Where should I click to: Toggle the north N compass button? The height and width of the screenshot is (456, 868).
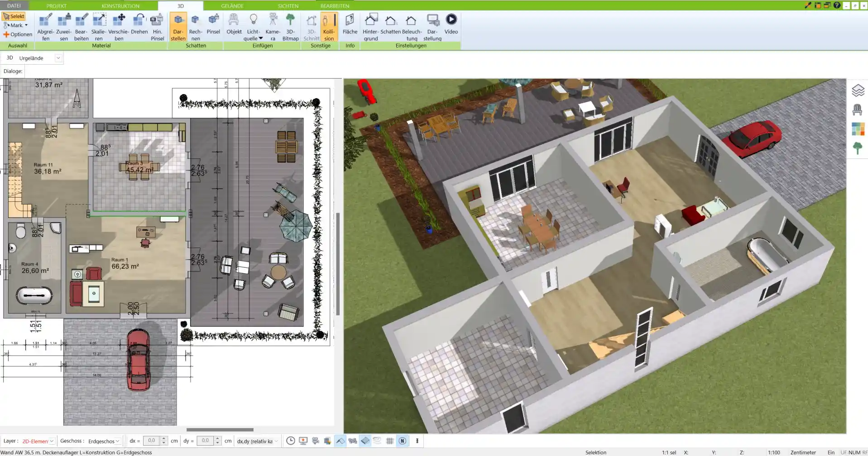[402, 441]
